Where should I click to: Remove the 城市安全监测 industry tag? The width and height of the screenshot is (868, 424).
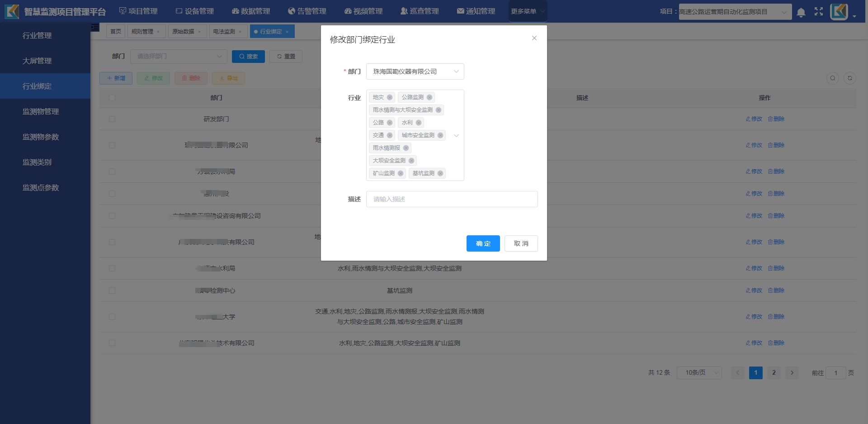(440, 135)
